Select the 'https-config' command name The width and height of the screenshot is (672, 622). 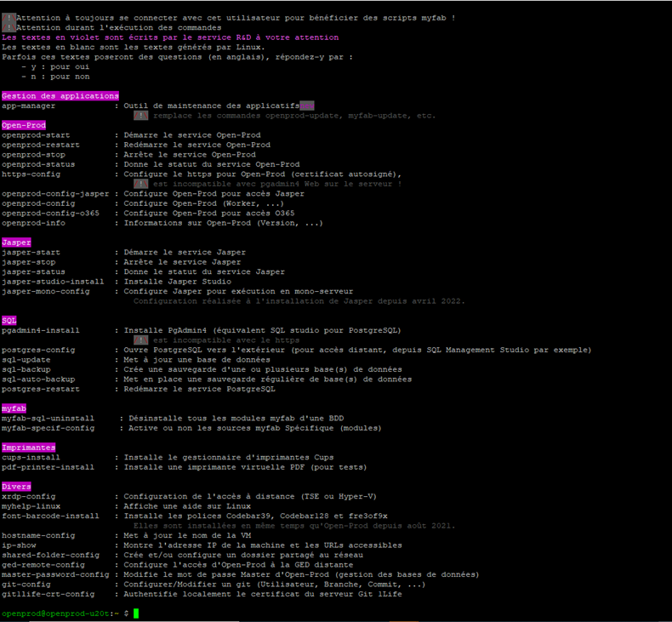coord(31,174)
